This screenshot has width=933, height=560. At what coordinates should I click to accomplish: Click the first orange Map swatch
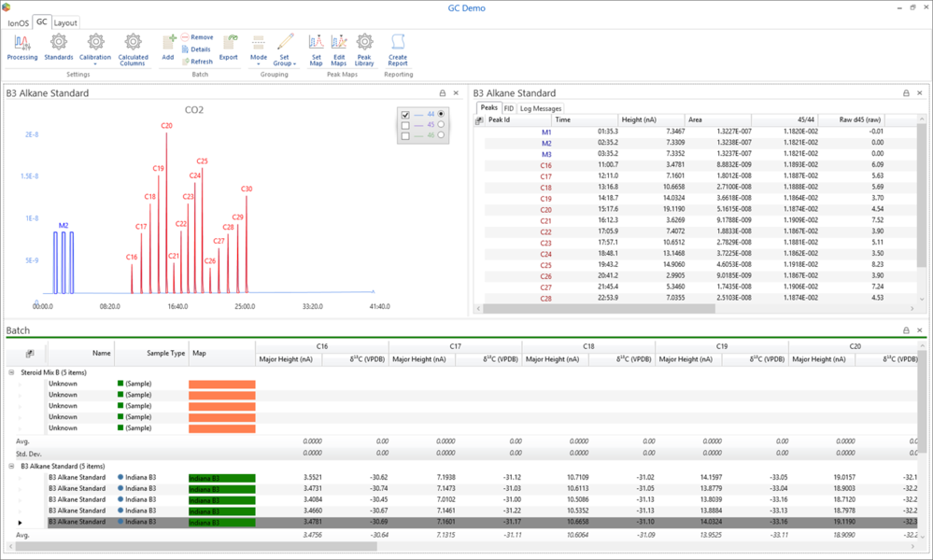[x=221, y=385]
